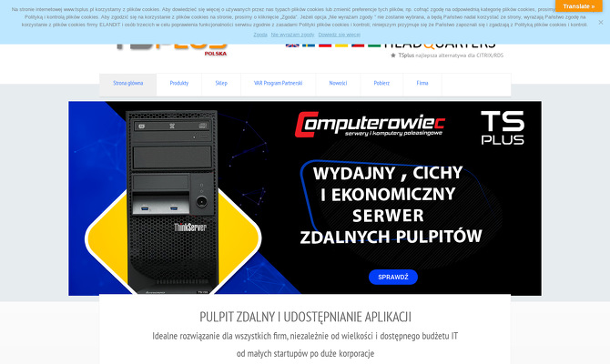This screenshot has width=610, height=364.
Task: Click the 'PULPIT ZDALNY I UDOSTĘPNIANIE APLIKACJI' heading
Action: click(x=305, y=317)
